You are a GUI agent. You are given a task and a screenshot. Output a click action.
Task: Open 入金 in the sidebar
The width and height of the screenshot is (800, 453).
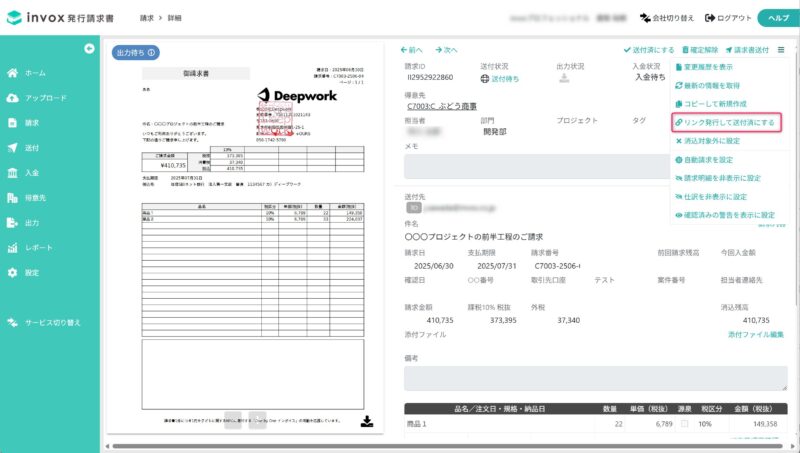23,173
